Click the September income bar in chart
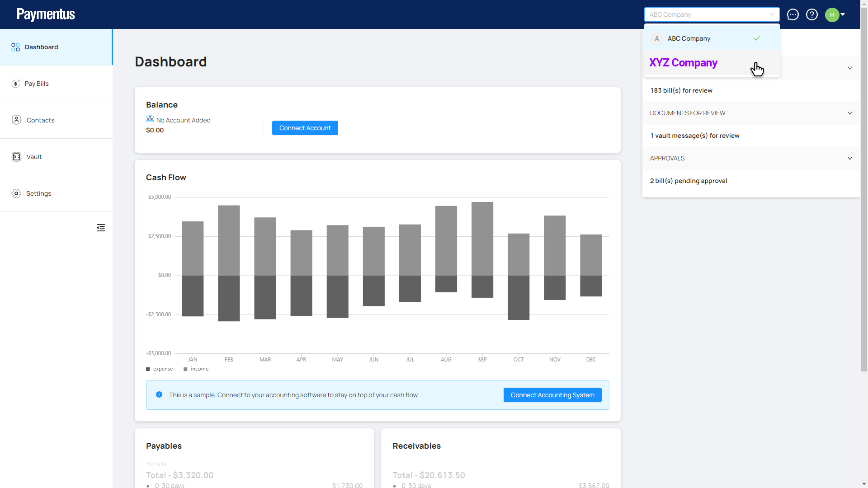Viewport: 868px width, 488px height. pyautogui.click(x=482, y=239)
